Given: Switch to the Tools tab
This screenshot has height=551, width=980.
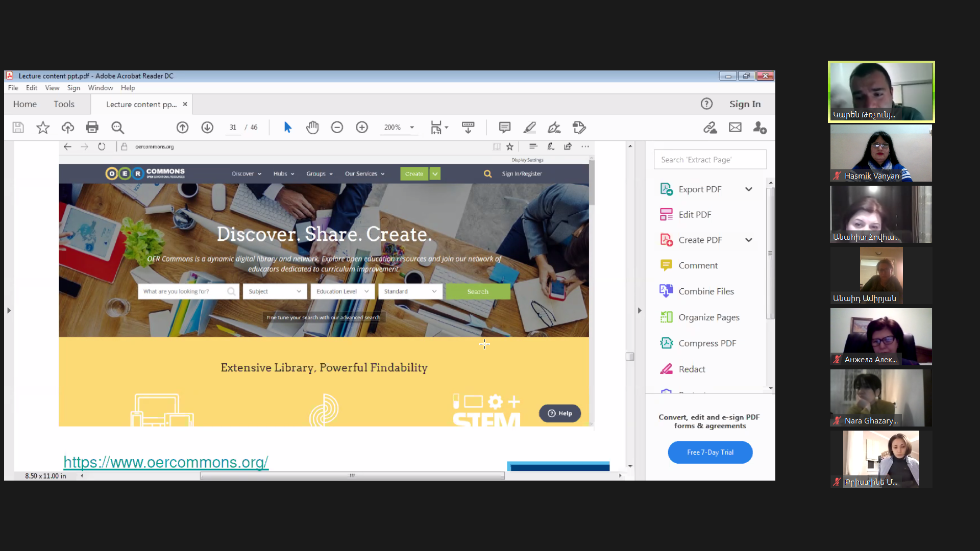Looking at the screenshot, I should point(64,104).
